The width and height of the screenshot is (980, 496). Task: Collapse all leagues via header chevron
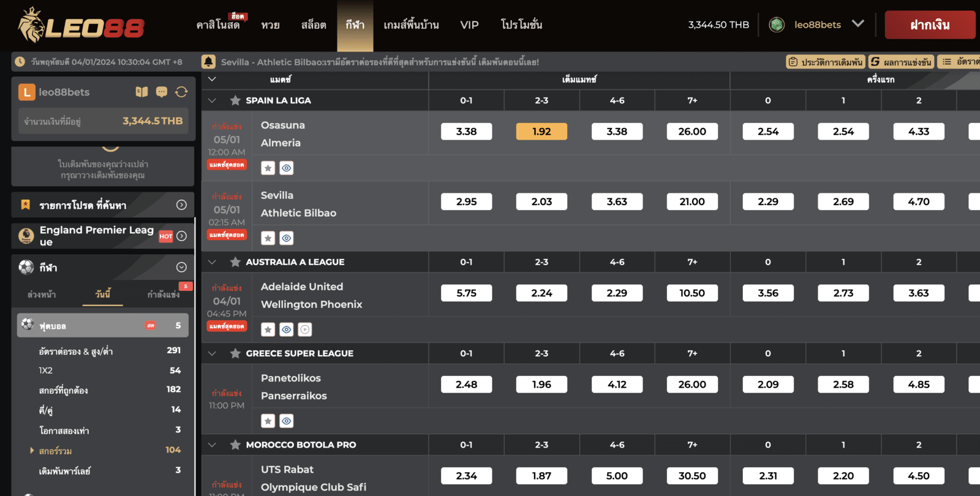(212, 79)
